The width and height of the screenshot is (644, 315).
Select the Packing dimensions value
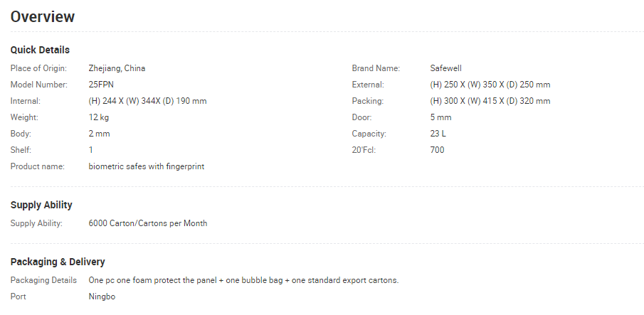tap(490, 101)
